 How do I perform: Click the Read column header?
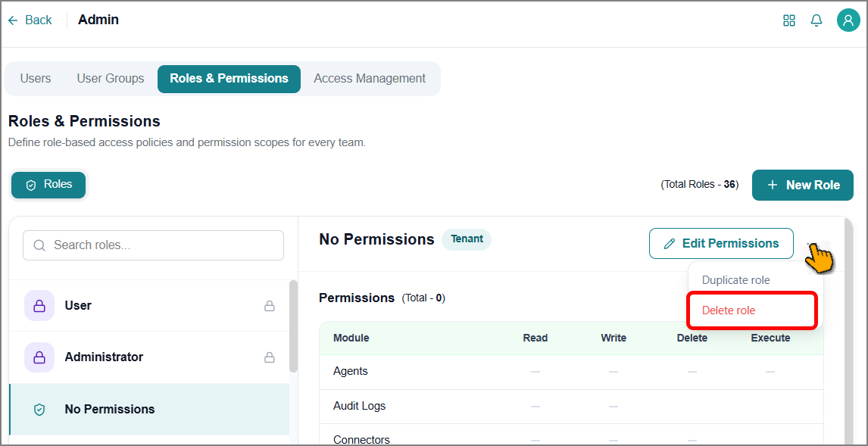[x=535, y=338]
